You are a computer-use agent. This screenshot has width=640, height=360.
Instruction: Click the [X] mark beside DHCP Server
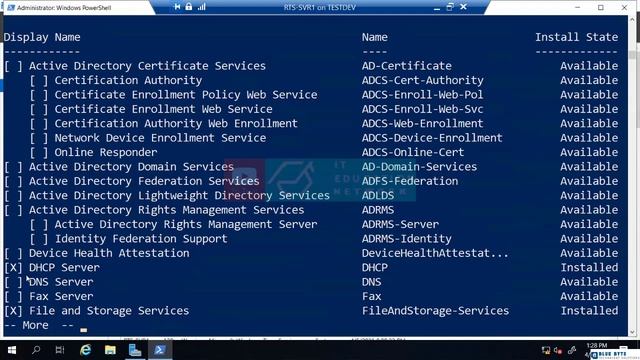point(13,268)
